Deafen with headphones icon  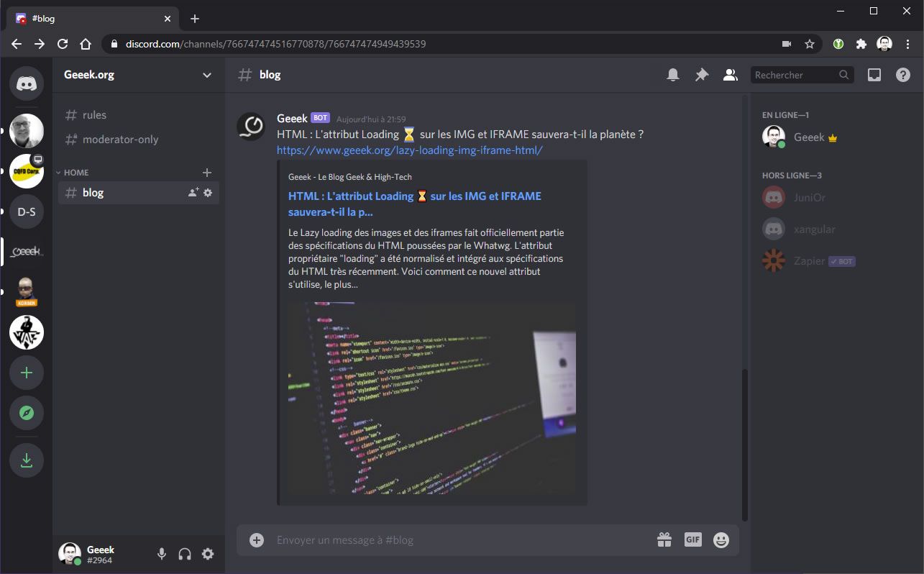[x=185, y=554]
